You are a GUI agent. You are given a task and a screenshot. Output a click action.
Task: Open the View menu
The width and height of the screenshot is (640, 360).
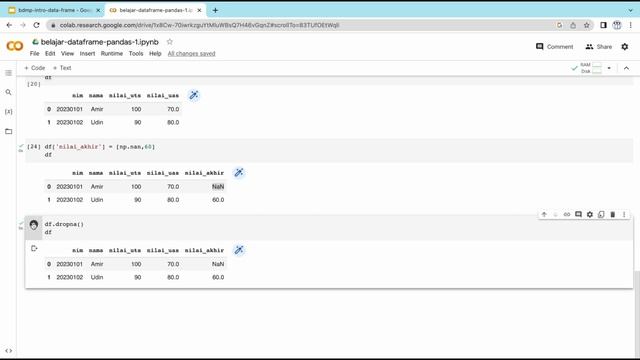tap(67, 53)
